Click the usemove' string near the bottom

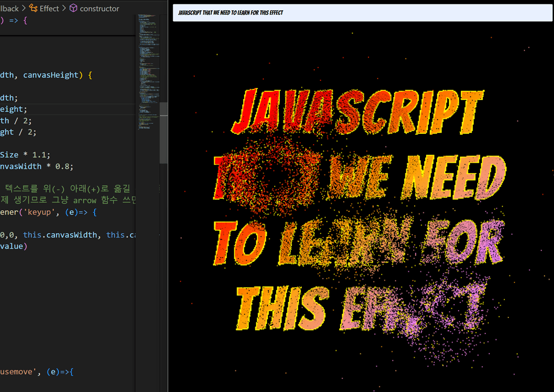(18, 372)
